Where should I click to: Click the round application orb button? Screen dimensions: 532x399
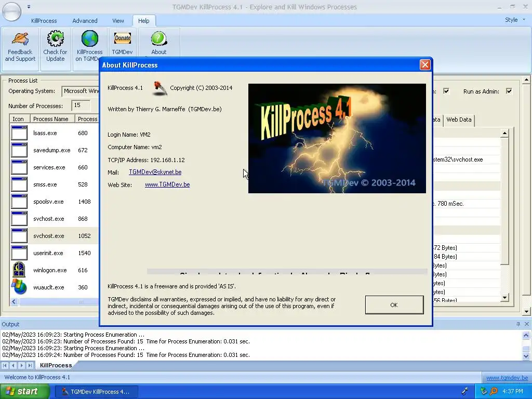[11, 11]
